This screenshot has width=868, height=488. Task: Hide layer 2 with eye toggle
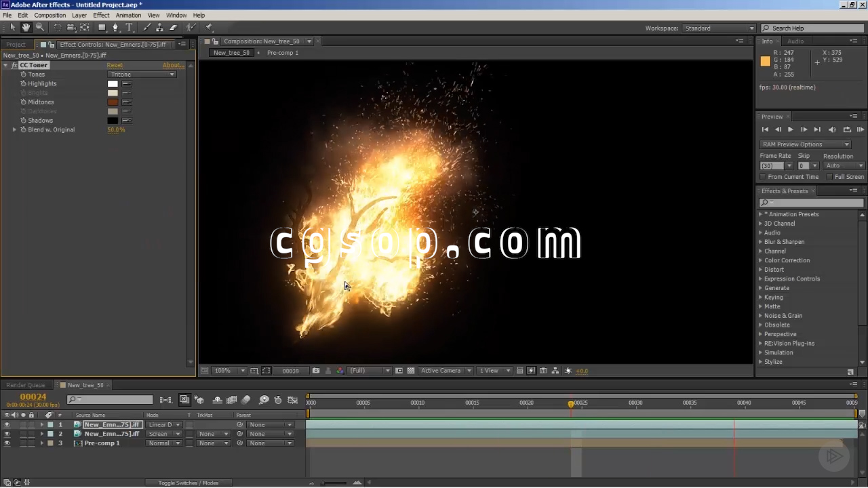tap(7, 434)
